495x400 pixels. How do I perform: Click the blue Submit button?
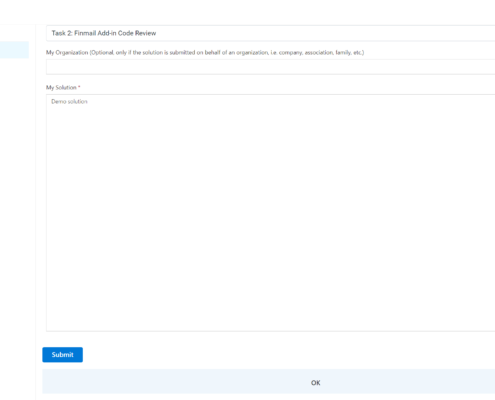click(x=62, y=355)
